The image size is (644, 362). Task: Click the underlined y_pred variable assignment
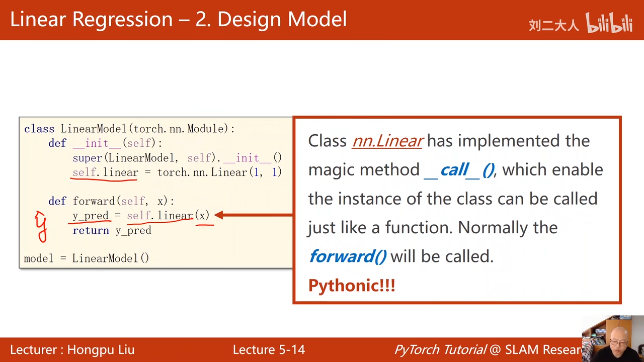click(x=91, y=216)
